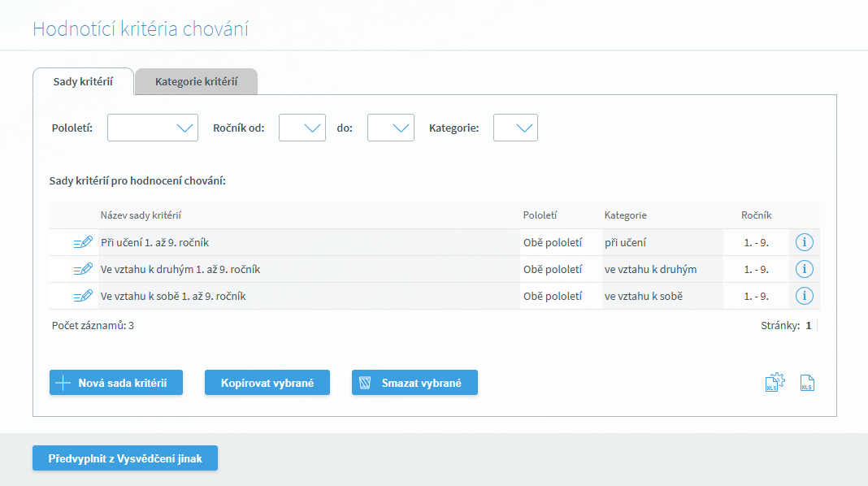Sort by "Název sady kritérií" column header
Image resolution: width=868 pixels, height=486 pixels.
click(x=141, y=215)
